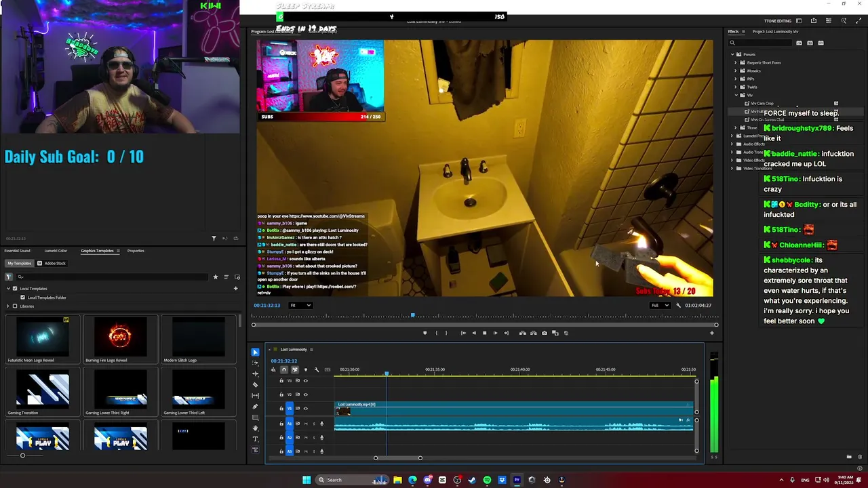Expand the Twirls presets folder
This screenshot has width=868, height=488.
coord(736,87)
